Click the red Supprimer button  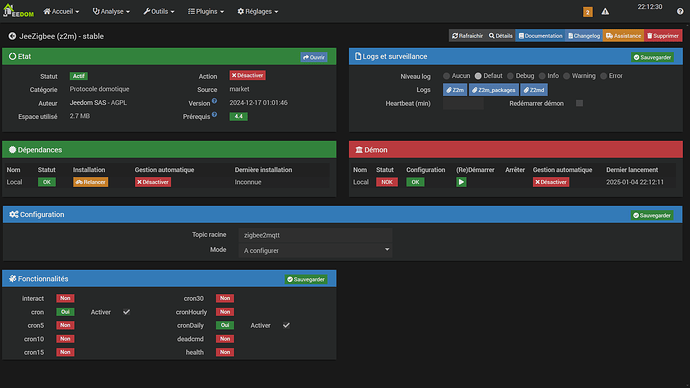tap(663, 36)
